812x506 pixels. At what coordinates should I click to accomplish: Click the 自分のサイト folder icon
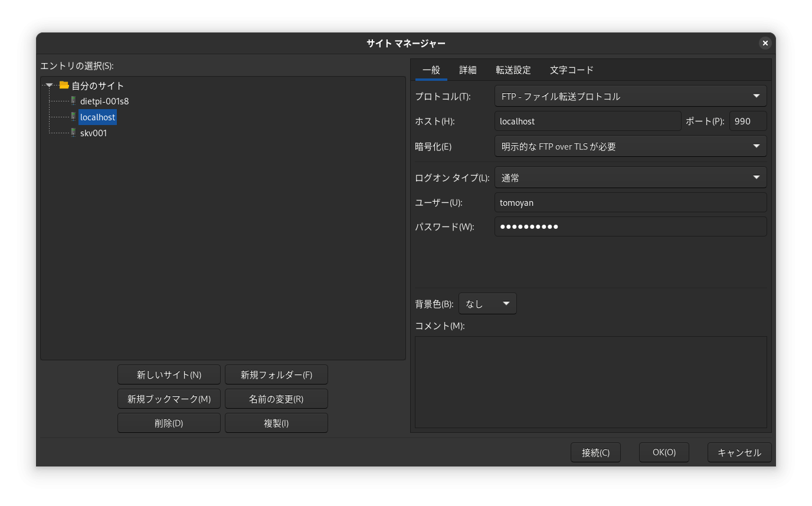click(x=64, y=86)
